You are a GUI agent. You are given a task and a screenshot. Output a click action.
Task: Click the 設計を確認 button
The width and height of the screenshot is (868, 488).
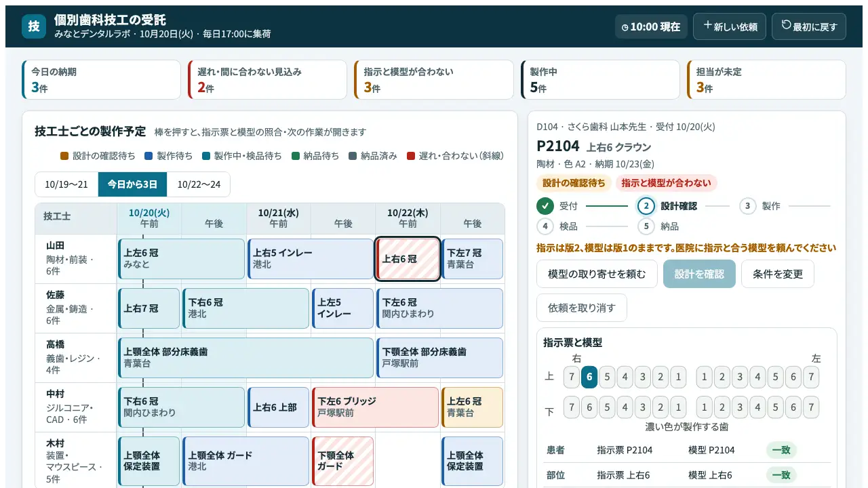tap(699, 274)
